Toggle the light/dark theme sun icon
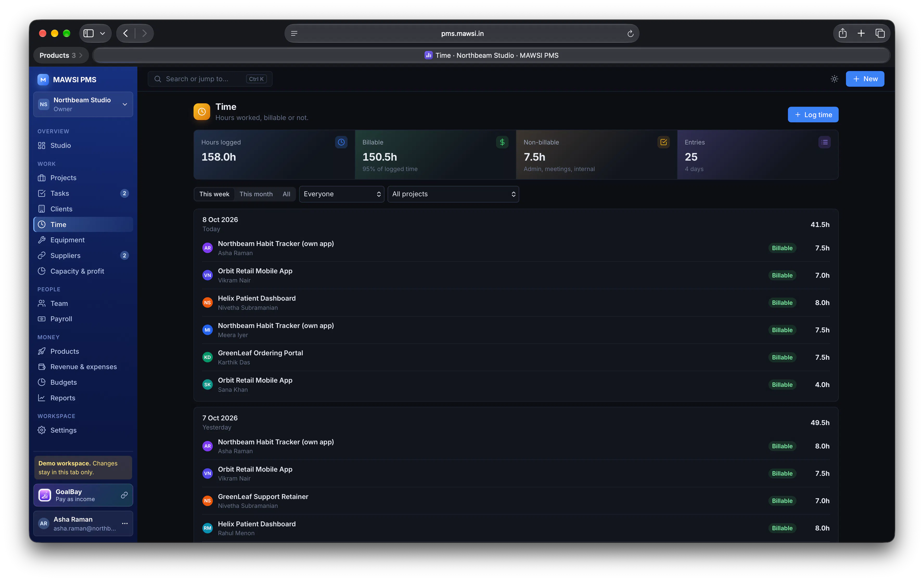 (x=834, y=79)
